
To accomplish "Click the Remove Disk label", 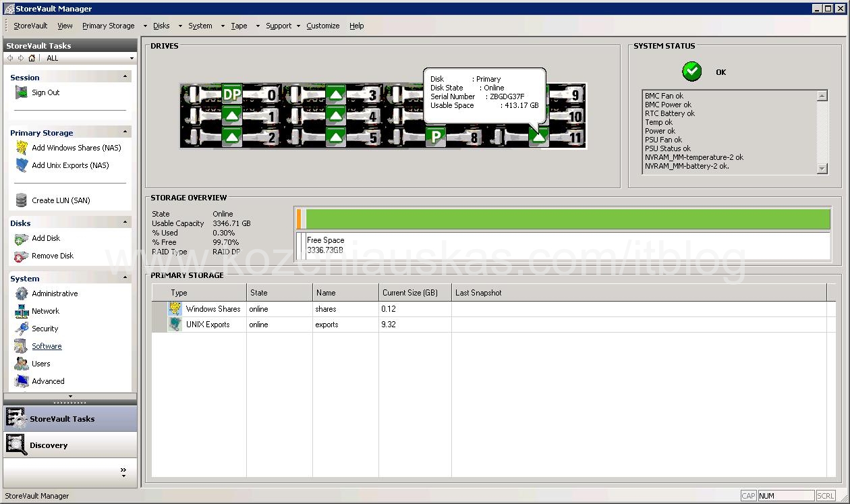I will (53, 256).
